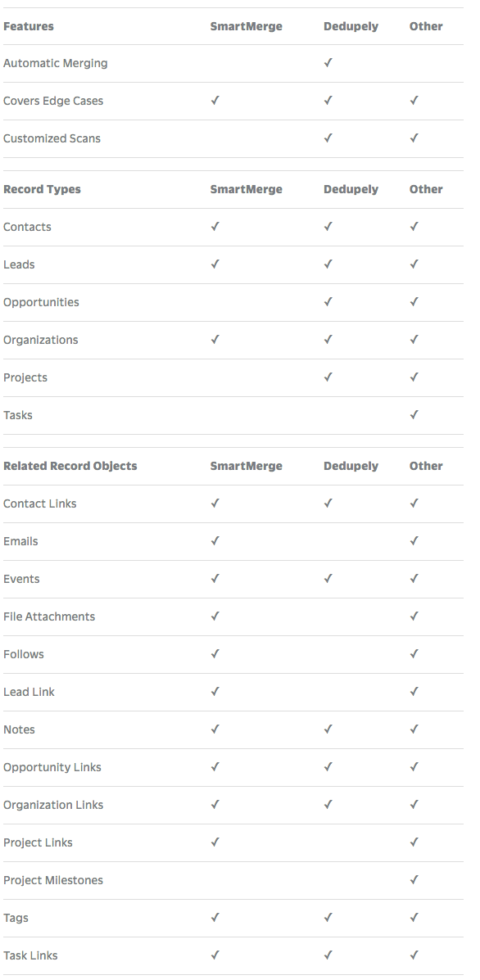Click the Record Types section heading
Image resolution: width=480 pixels, height=980 pixels.
pos(42,189)
